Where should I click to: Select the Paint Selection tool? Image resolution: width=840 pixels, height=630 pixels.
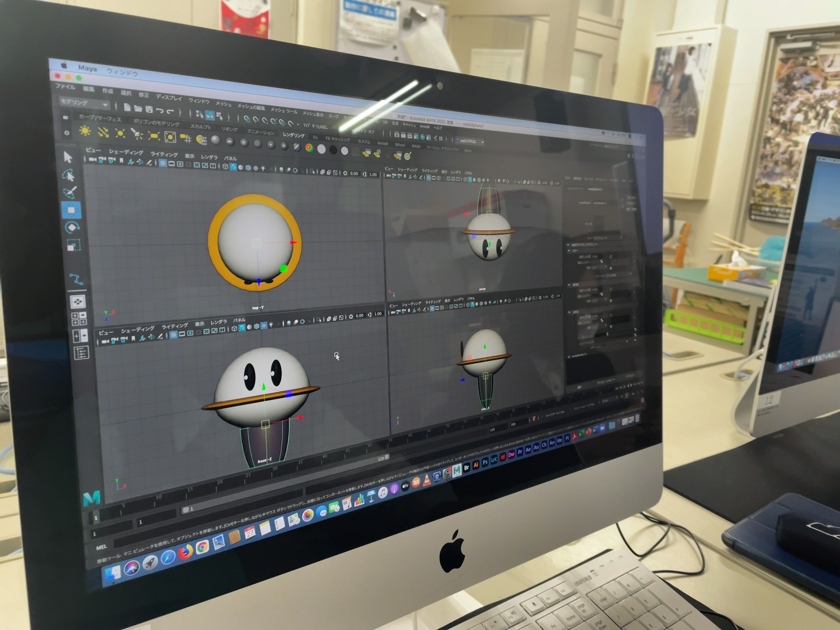[70, 192]
